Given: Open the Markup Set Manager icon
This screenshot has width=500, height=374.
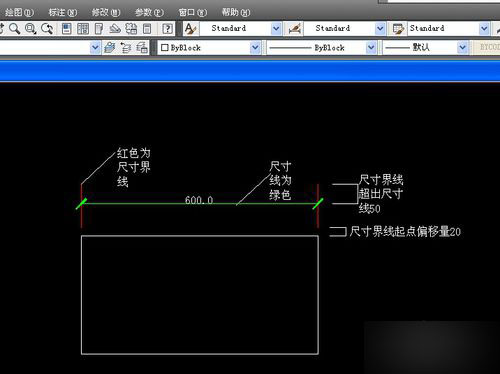Looking at the screenshot, I should [131, 29].
